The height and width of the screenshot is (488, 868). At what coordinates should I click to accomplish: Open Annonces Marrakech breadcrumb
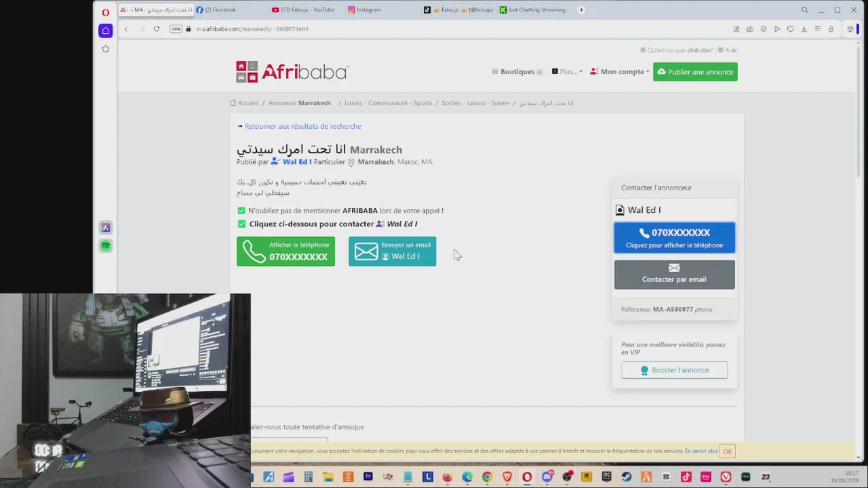pyautogui.click(x=299, y=103)
